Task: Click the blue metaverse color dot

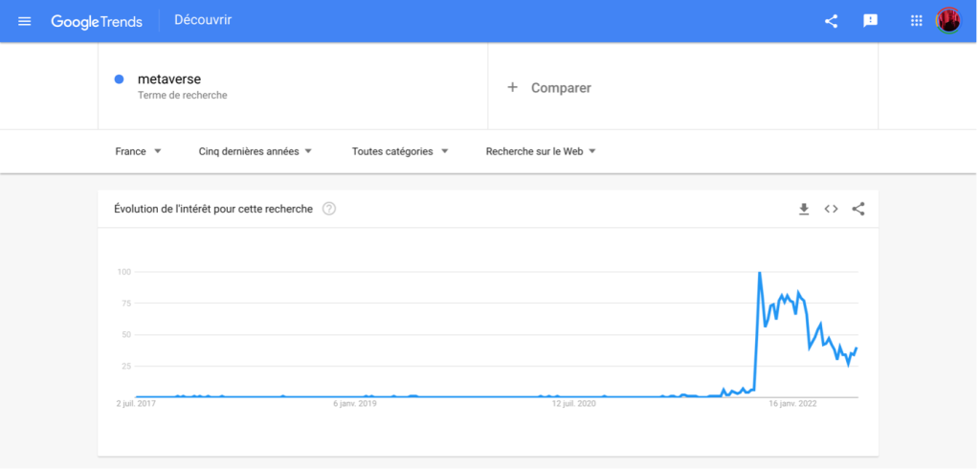Action: pyautogui.click(x=119, y=79)
